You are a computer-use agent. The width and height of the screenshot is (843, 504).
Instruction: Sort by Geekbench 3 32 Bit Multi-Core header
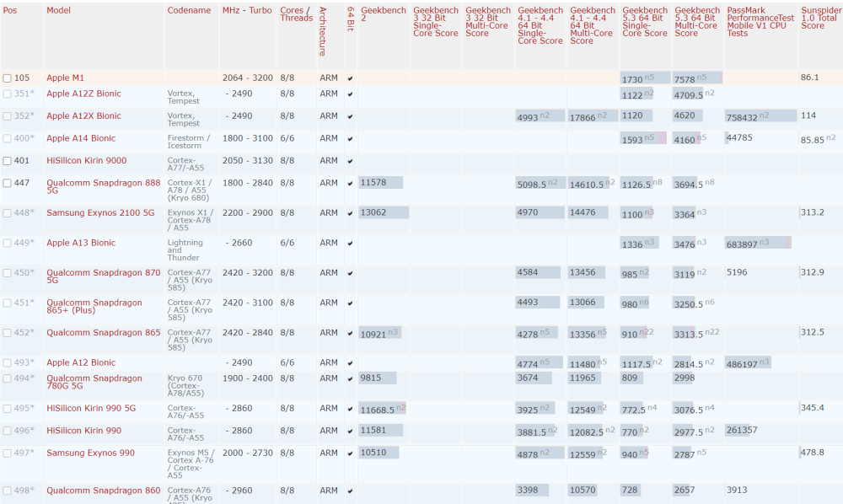(488, 22)
